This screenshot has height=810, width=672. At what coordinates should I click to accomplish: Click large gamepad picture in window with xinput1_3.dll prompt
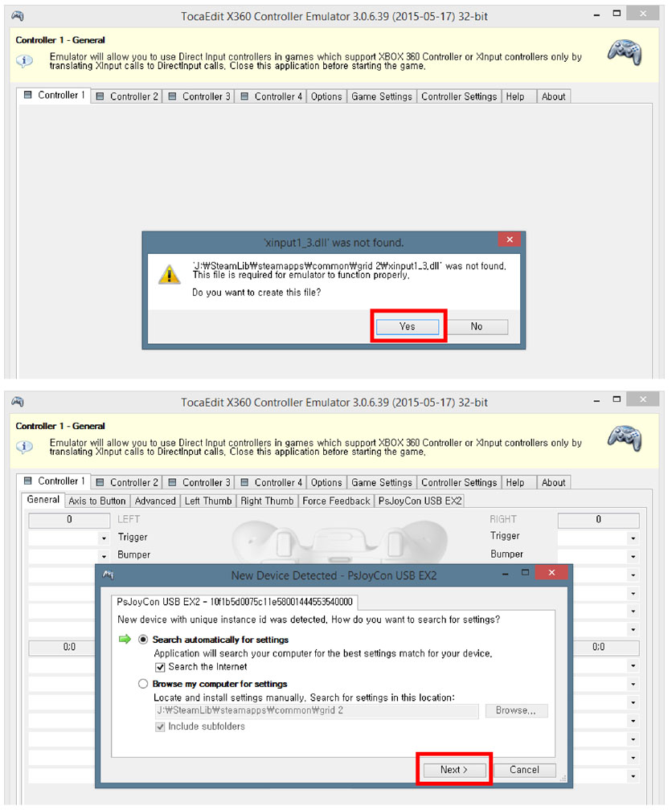[x=625, y=53]
